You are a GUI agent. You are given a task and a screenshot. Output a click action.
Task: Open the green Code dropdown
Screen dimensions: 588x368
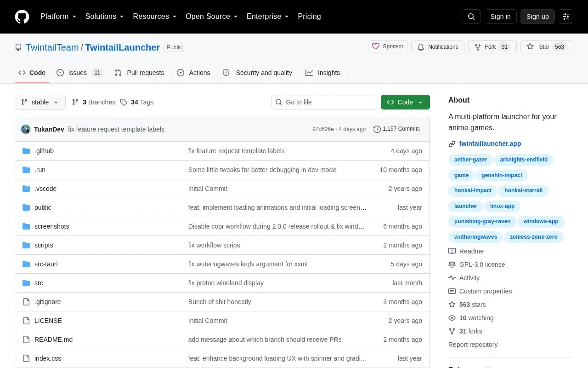405,102
